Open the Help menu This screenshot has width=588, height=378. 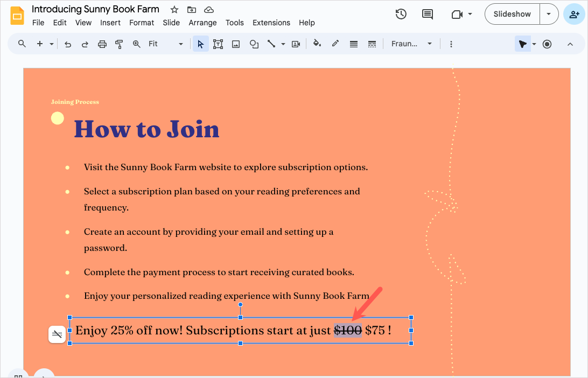[307, 23]
